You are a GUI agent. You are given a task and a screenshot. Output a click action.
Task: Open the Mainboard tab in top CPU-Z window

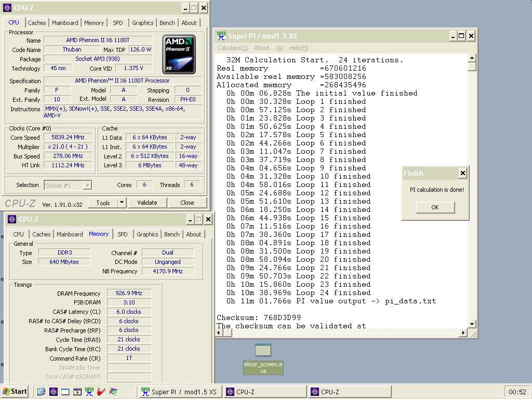click(x=65, y=23)
